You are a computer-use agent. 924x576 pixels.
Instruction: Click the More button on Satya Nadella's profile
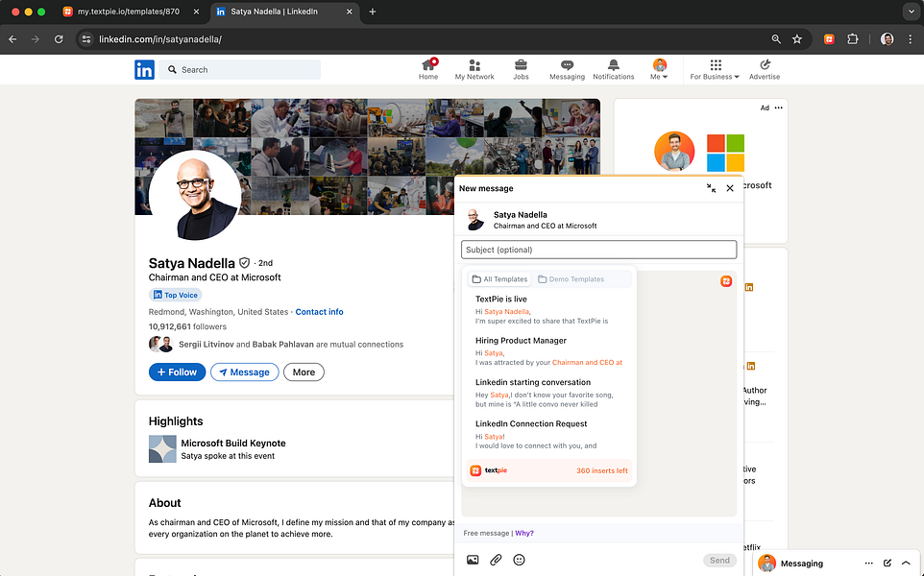pos(304,372)
